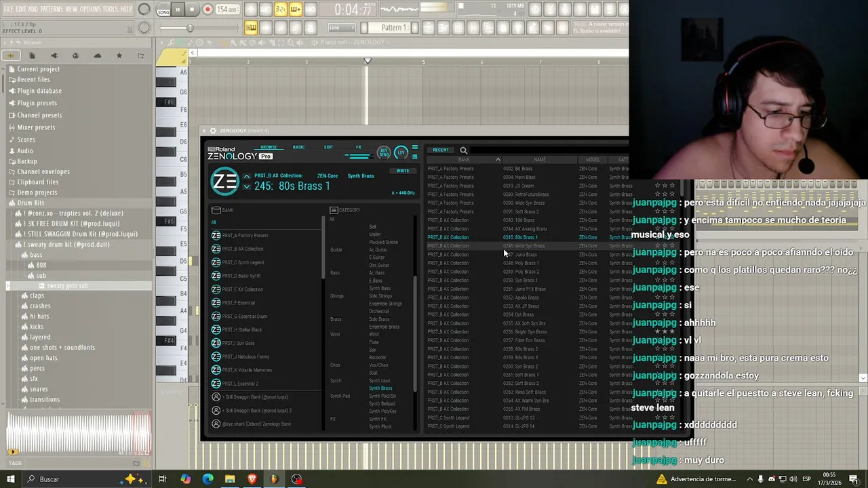Open File Explorer from the taskbar
The image size is (868, 488).
click(230, 479)
